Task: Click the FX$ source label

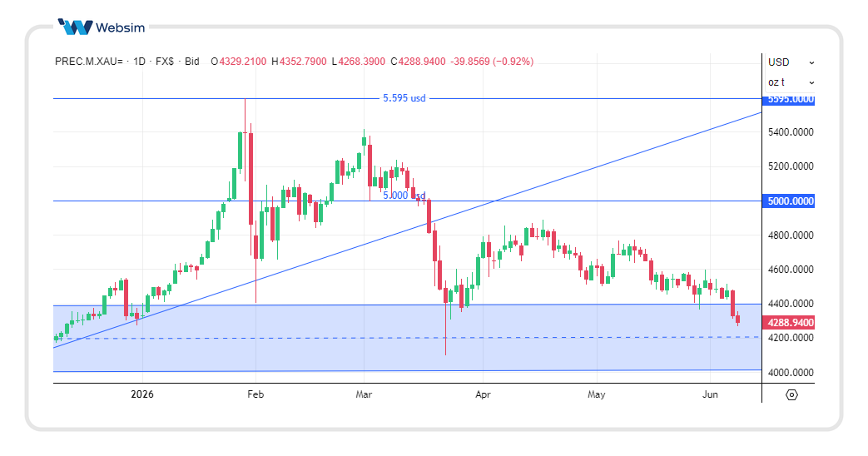Action: click(x=165, y=62)
